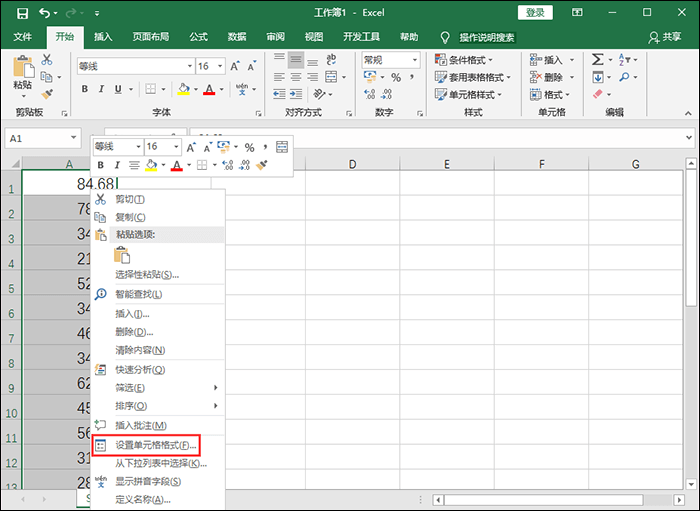Toggle Bold in the ribbon font group
The image size is (700, 511).
pyautogui.click(x=84, y=89)
